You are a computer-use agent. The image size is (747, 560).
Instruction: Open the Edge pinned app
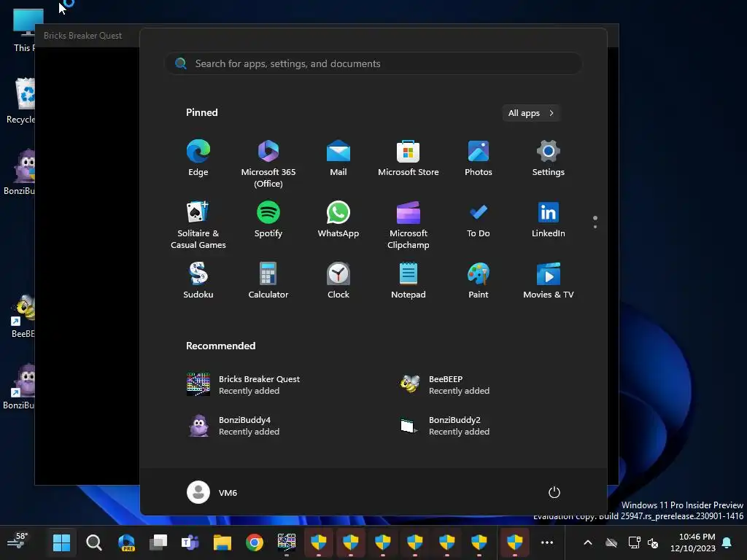coord(198,158)
